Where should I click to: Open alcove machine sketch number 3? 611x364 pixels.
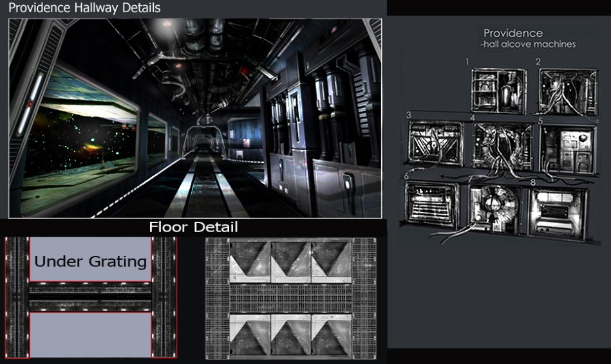click(436, 143)
